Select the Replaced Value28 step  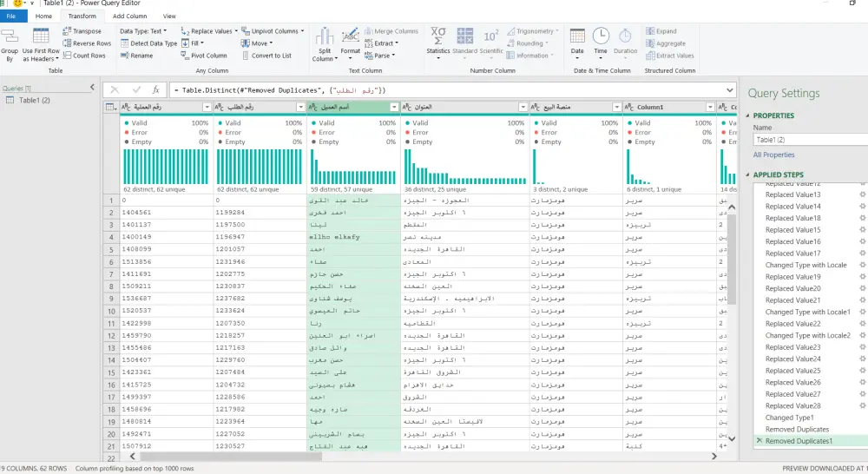click(x=792, y=406)
